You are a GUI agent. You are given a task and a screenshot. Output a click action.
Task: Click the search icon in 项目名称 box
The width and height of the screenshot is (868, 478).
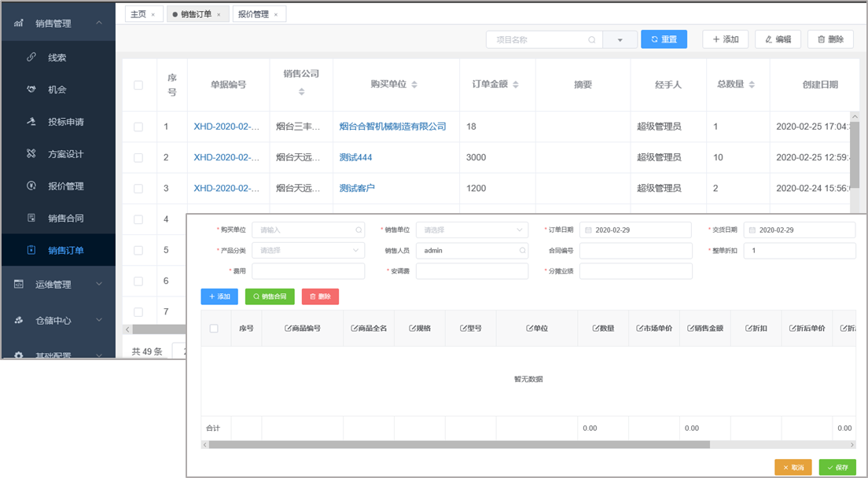(x=592, y=39)
